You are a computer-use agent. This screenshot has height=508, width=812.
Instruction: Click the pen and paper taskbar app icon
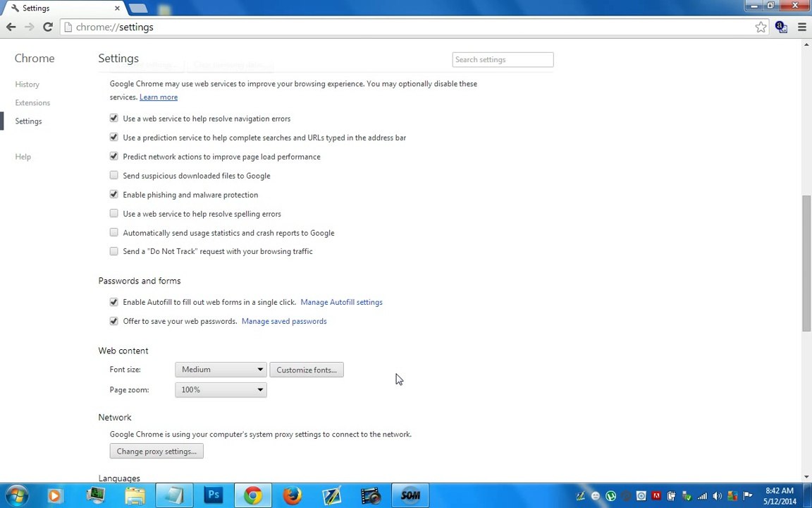pyautogui.click(x=331, y=495)
